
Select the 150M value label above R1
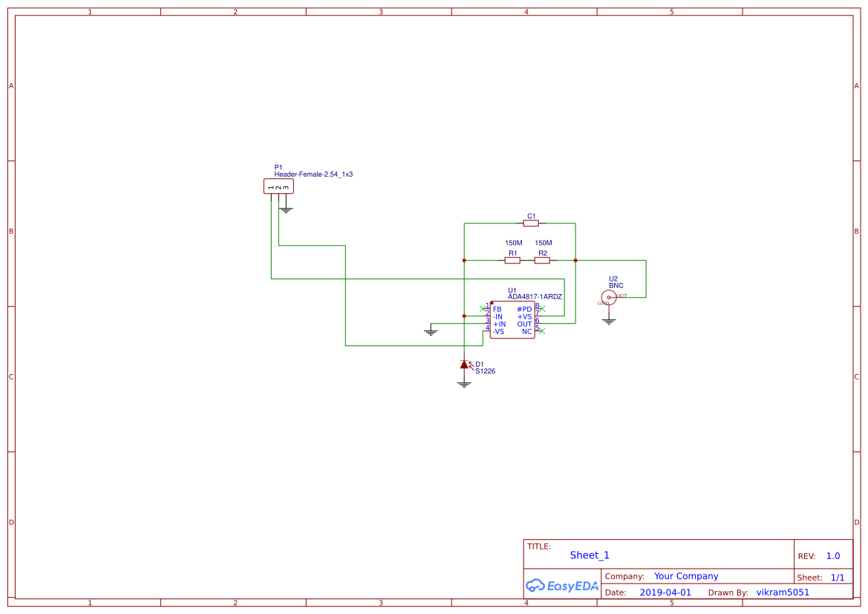click(x=513, y=243)
